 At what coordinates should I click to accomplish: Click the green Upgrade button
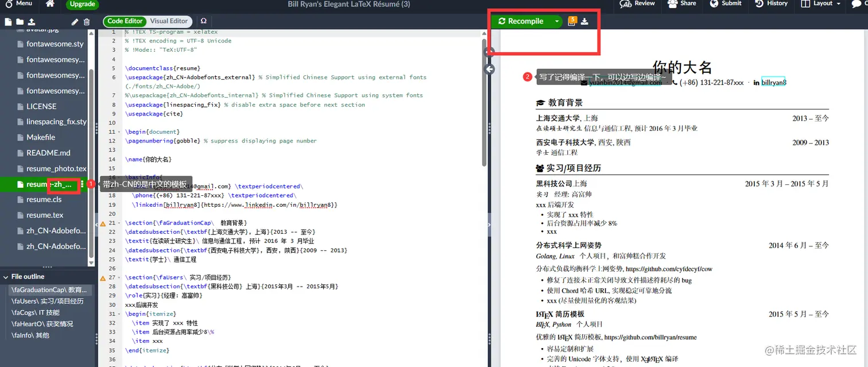point(83,4)
